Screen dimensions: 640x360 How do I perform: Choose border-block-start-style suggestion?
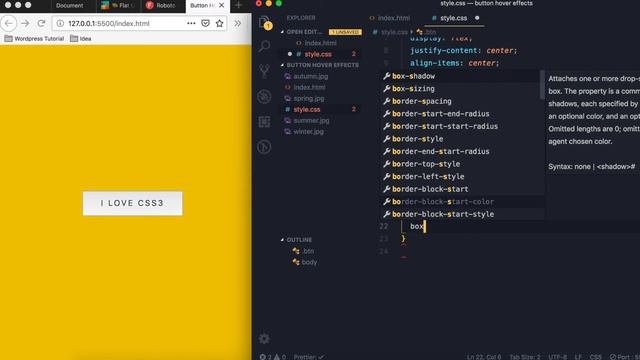[x=462, y=214]
